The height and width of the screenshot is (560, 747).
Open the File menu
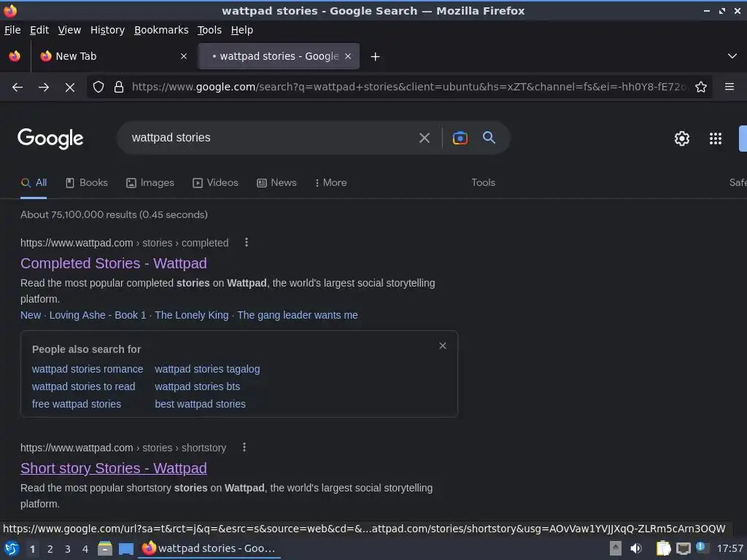(x=12, y=30)
